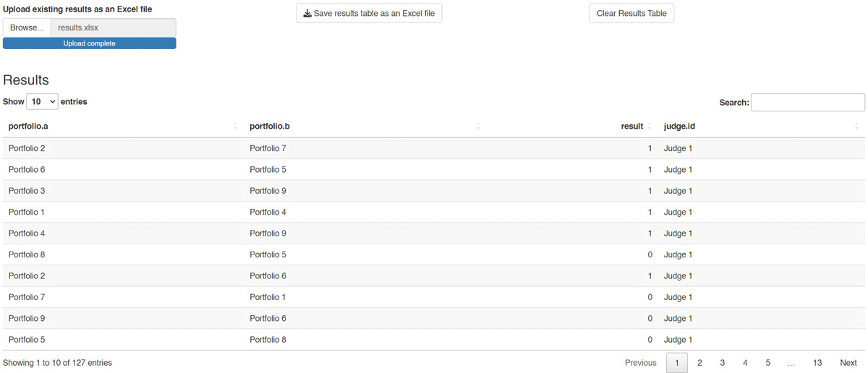
Task: Sort table by portfolio.a column arrows
Action: 235,127
